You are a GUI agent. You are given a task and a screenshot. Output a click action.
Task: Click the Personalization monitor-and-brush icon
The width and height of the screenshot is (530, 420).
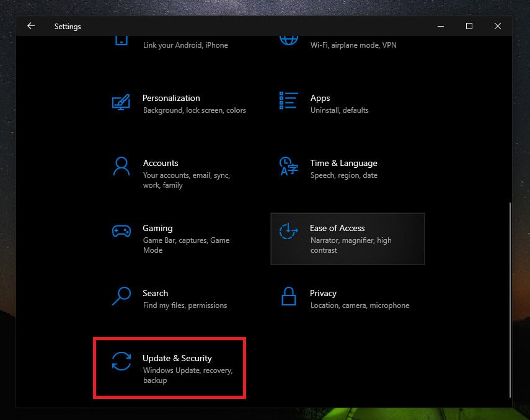pyautogui.click(x=121, y=102)
